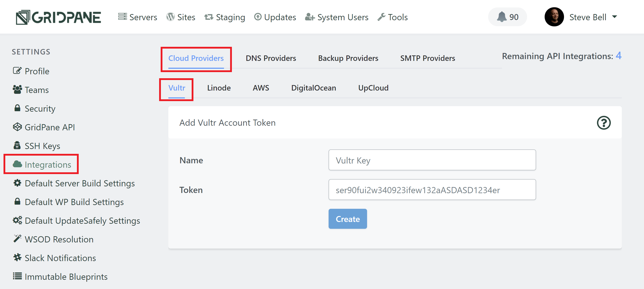Viewport: 644px width, 289px height.
Task: Switch to the DNS Providers tab
Action: pyautogui.click(x=271, y=58)
